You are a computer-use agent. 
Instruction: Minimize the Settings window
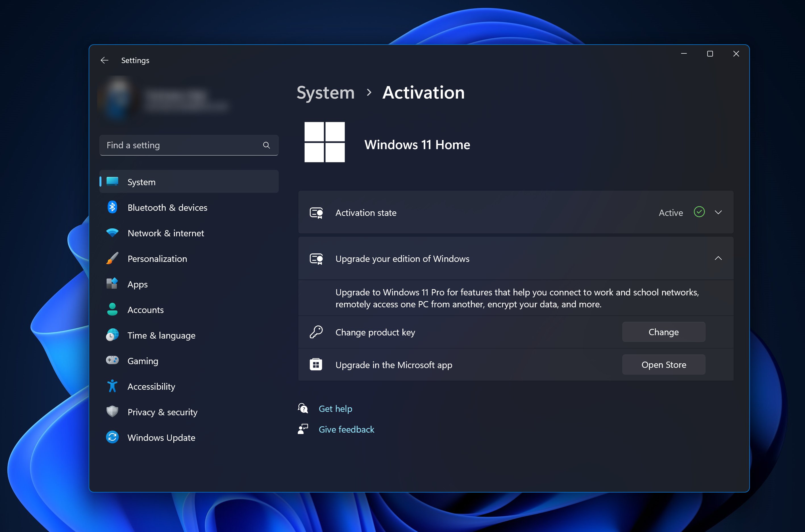tap(684, 54)
